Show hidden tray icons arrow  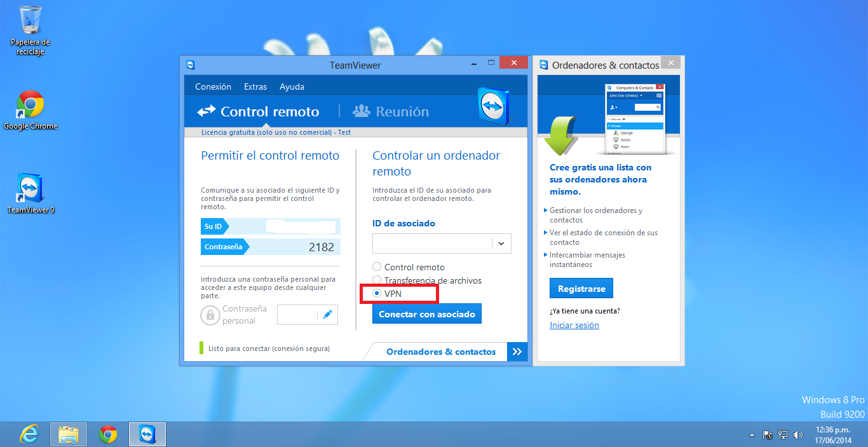click(x=752, y=436)
